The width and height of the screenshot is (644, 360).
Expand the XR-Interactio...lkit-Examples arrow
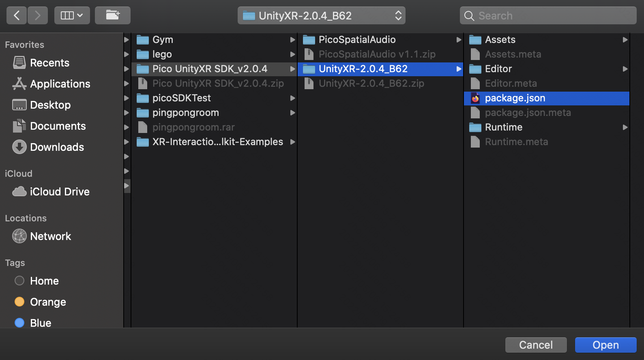click(x=292, y=142)
